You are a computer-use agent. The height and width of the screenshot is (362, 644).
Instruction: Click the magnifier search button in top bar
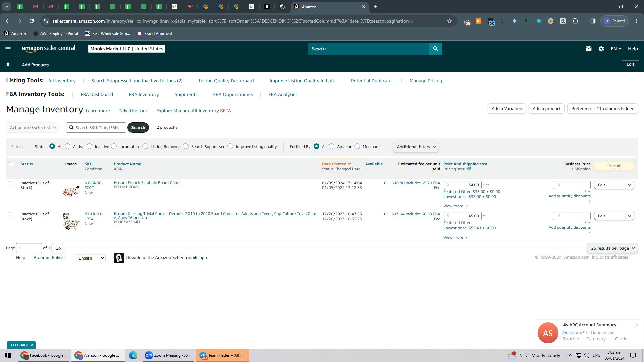435,49
